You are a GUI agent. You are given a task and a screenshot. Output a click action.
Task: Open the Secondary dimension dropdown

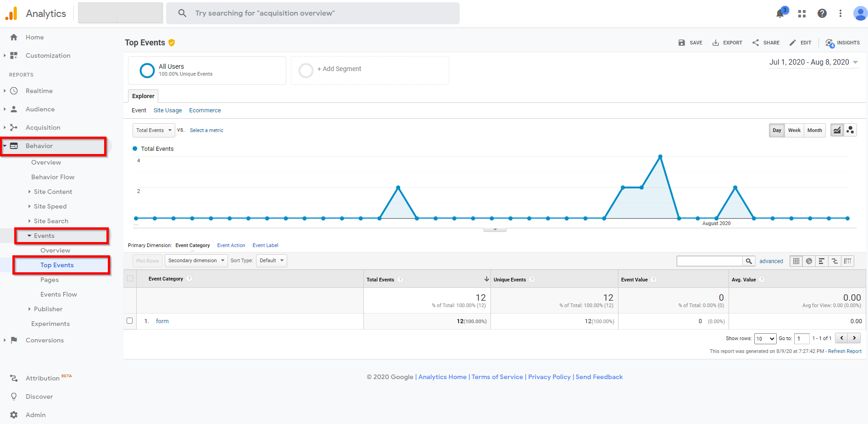click(196, 261)
